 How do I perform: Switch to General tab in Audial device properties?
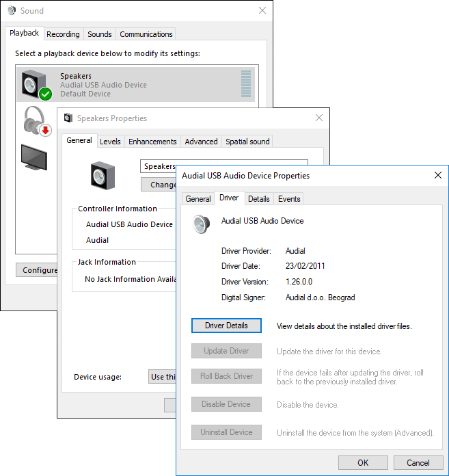(x=198, y=199)
